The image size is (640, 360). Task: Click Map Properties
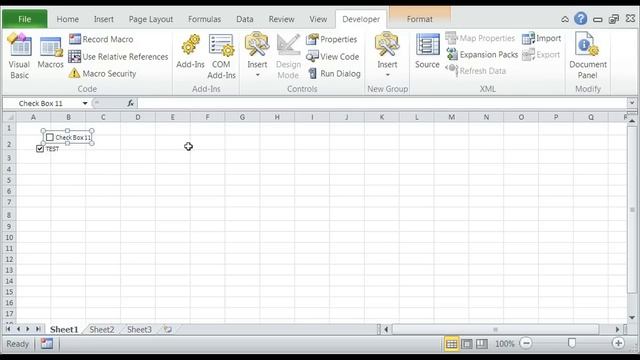[480, 38]
